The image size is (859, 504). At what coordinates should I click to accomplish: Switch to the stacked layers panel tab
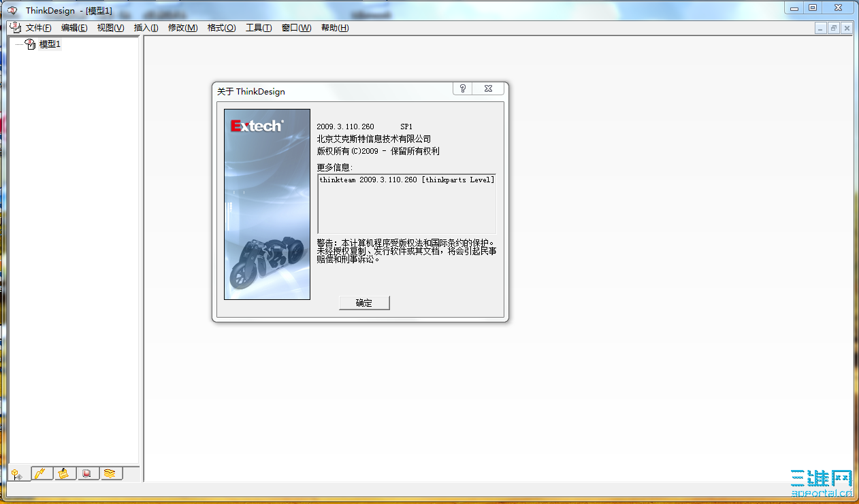pyautogui.click(x=111, y=473)
